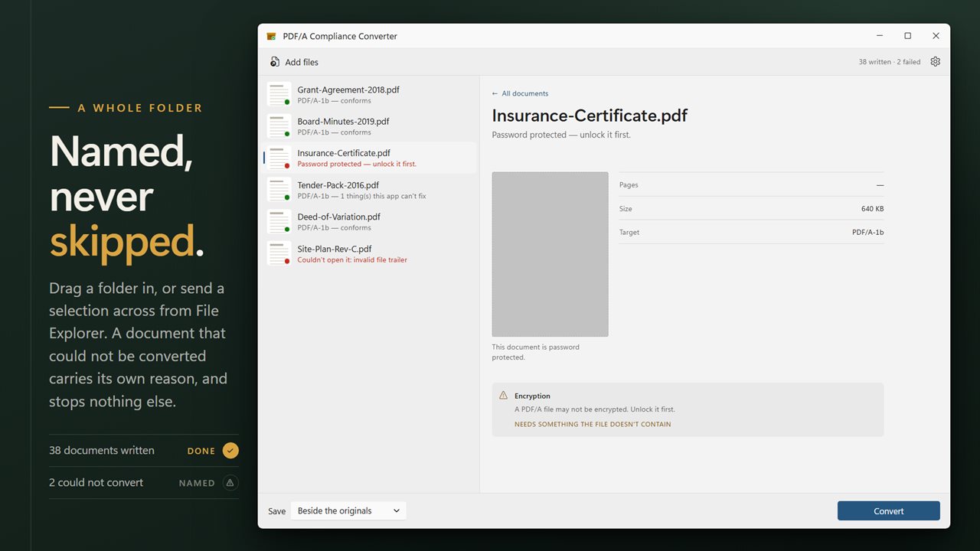980x551 pixels.
Task: Maximize the PDF/A Compliance Converter window
Action: click(908, 36)
